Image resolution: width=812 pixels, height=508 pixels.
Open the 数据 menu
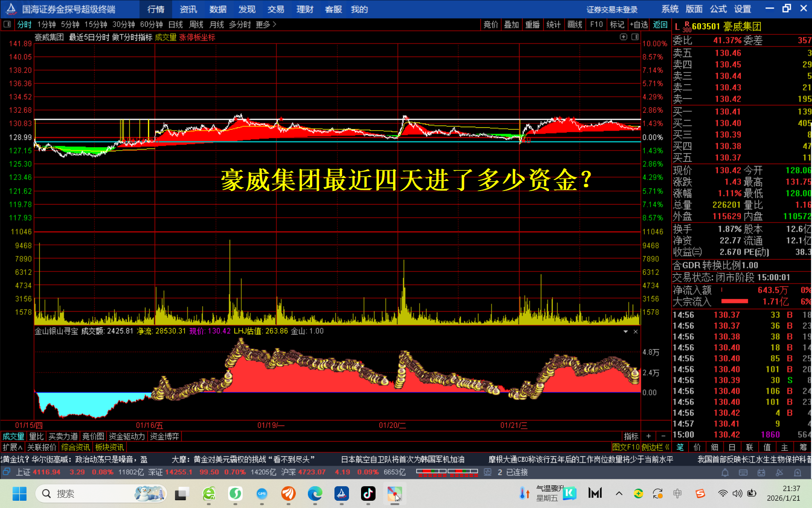tap(218, 9)
